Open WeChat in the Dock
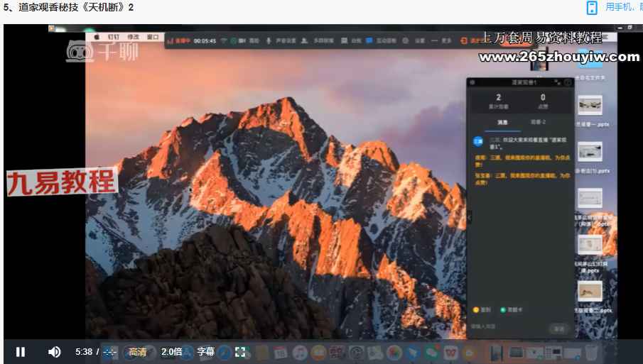This screenshot has height=364, width=643. (x=431, y=353)
